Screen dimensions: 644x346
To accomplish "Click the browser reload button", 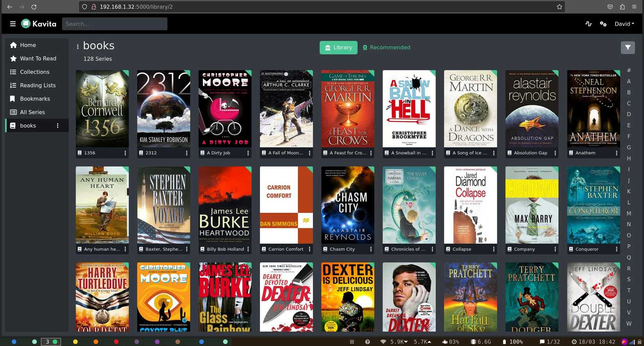I will [x=34, y=7].
